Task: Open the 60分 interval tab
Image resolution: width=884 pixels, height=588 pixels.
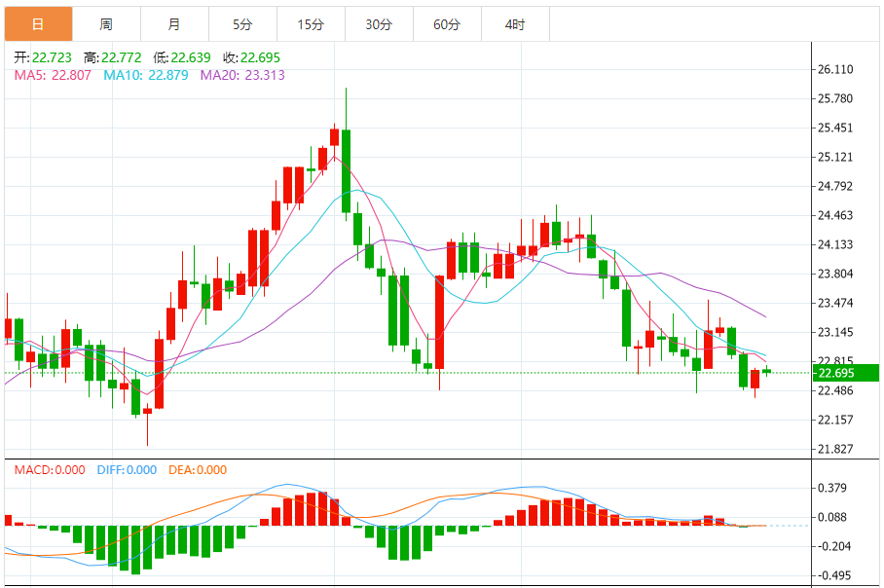Action: 448,24
